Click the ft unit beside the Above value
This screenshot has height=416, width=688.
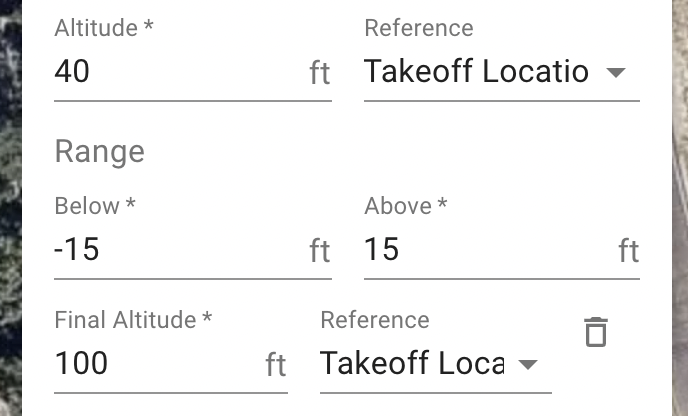click(x=629, y=251)
